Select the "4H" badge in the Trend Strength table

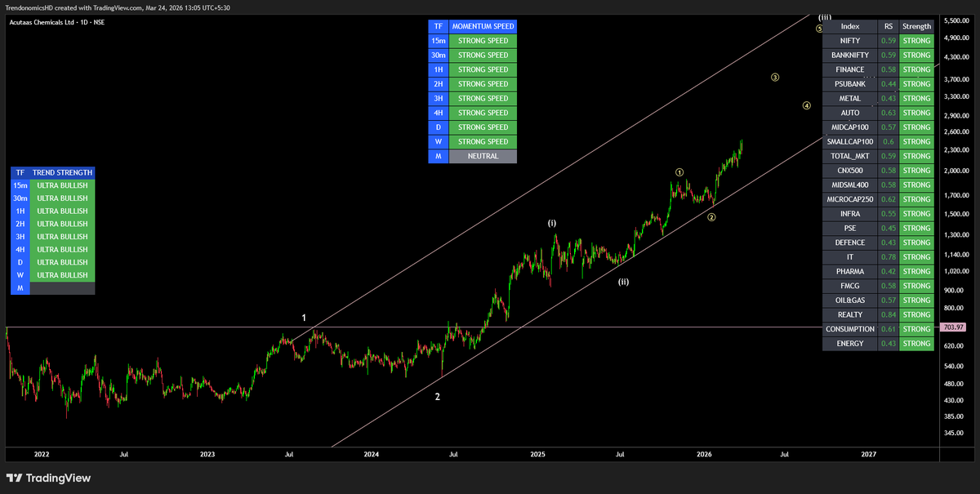tap(20, 249)
